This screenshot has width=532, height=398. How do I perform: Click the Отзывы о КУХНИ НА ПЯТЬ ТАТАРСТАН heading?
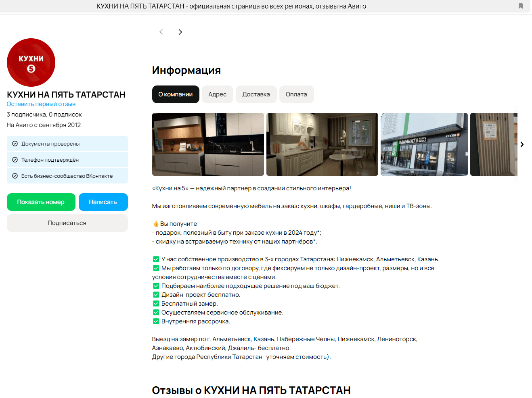[x=251, y=390]
